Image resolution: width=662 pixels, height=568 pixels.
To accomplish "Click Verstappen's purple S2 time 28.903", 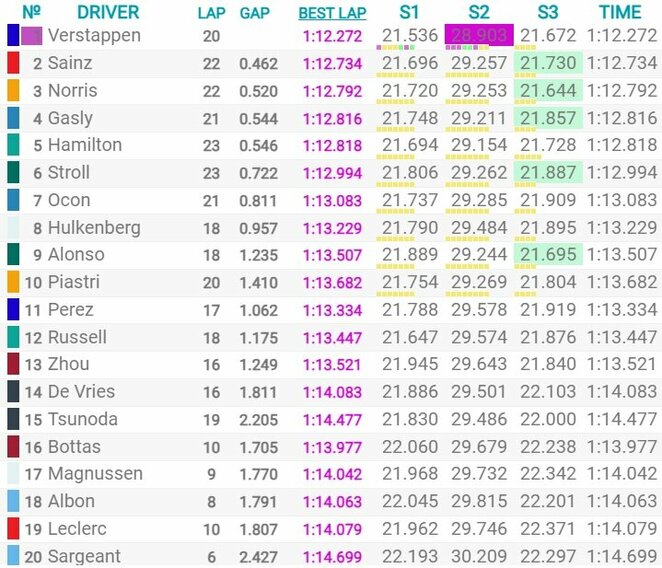I will click(479, 36).
